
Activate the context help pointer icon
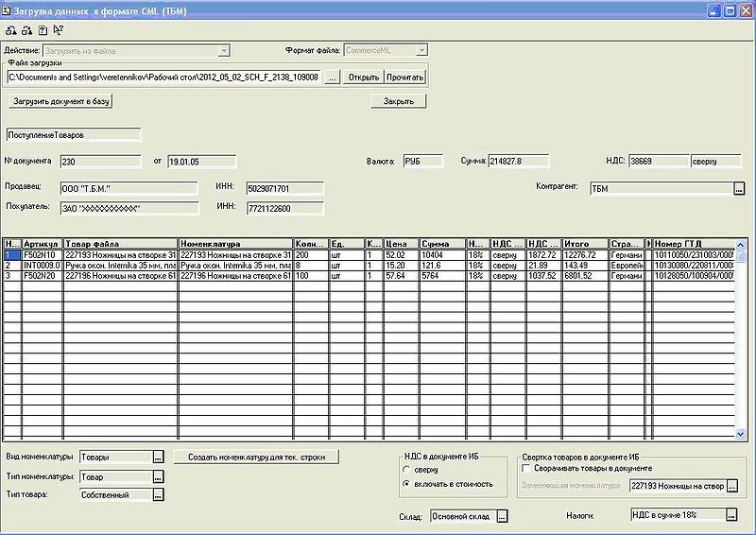[x=59, y=29]
